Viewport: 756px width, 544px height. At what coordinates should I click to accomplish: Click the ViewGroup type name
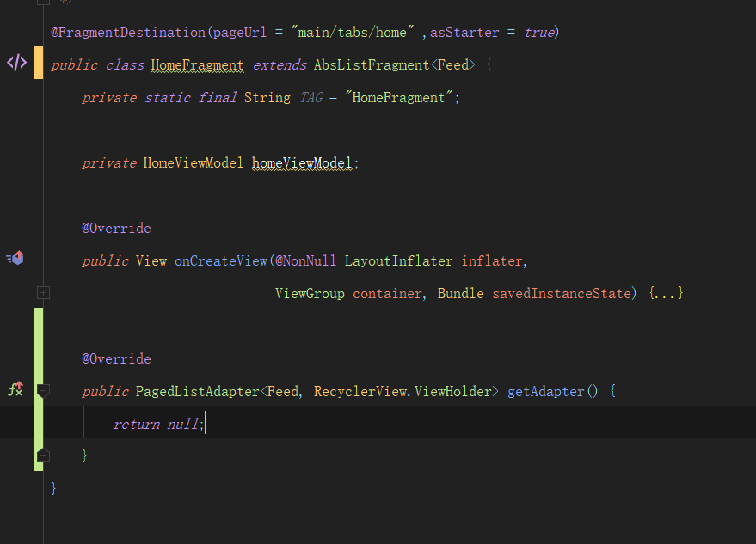tap(310, 293)
